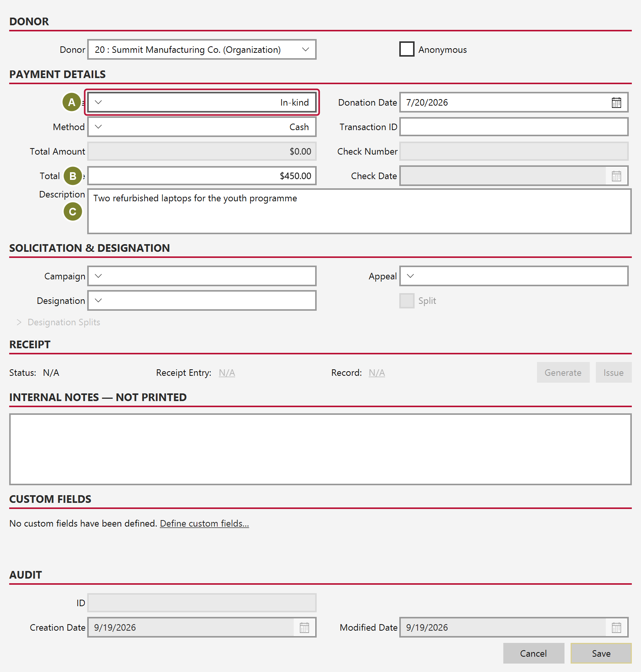Click the Cancel button

pos(534,654)
